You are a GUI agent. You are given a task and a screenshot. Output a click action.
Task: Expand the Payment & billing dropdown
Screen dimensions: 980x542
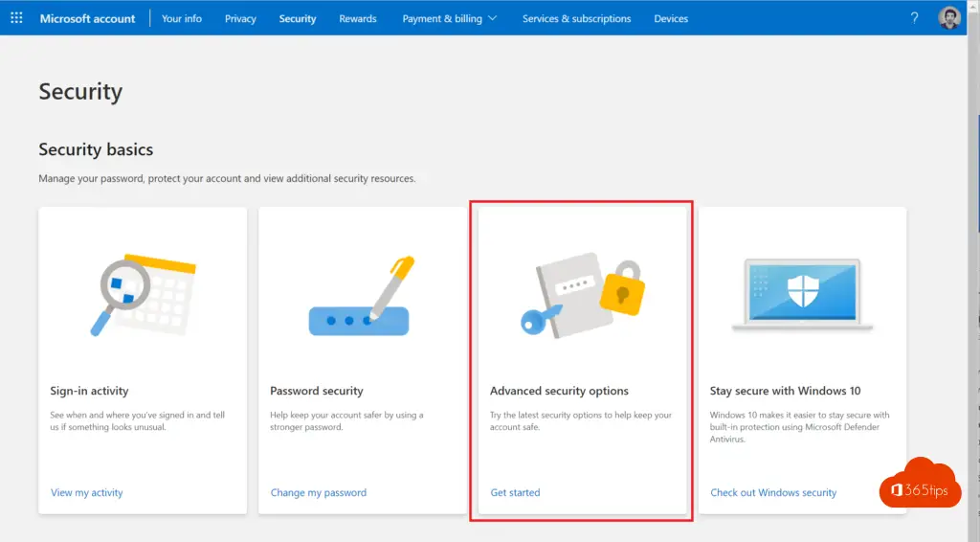(x=450, y=19)
